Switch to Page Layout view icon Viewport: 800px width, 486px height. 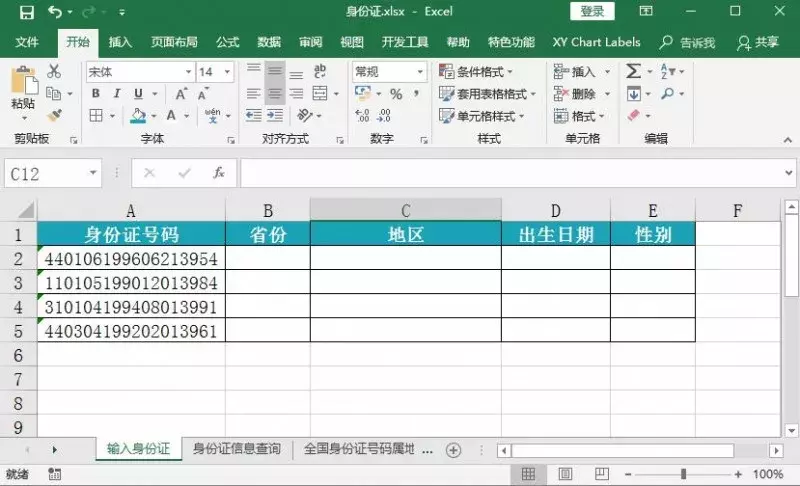(565, 474)
